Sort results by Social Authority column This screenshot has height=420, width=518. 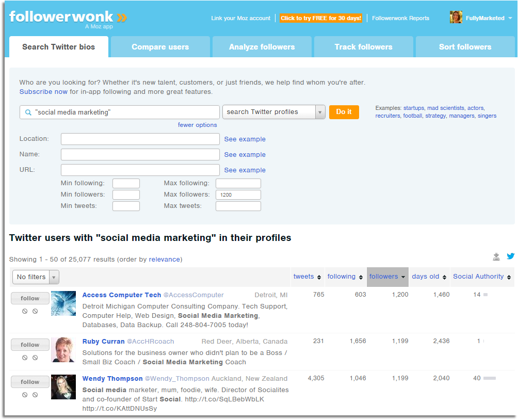point(482,277)
